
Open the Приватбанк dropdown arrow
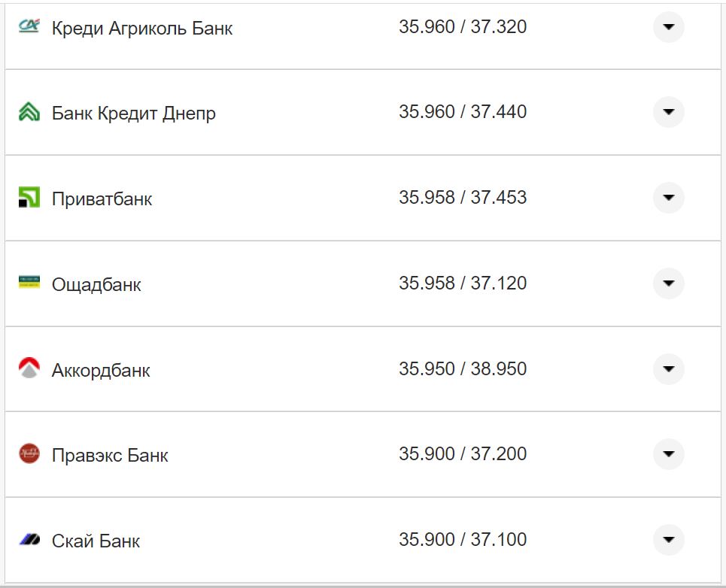pos(667,198)
